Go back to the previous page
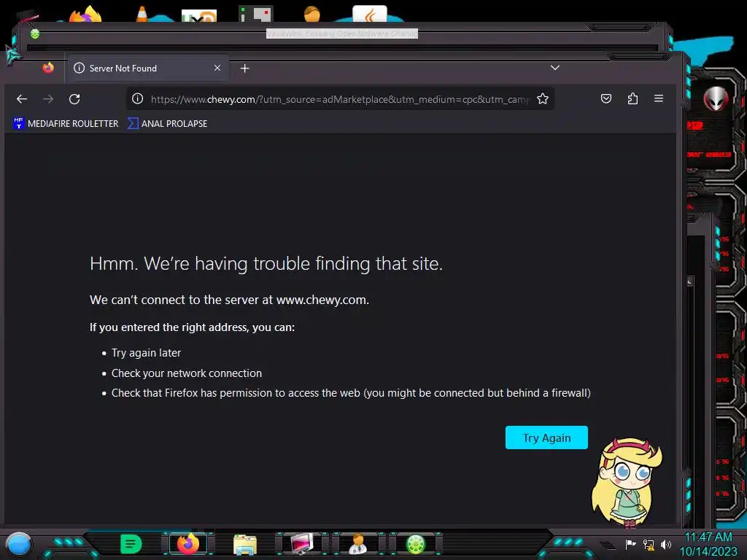 22,99
